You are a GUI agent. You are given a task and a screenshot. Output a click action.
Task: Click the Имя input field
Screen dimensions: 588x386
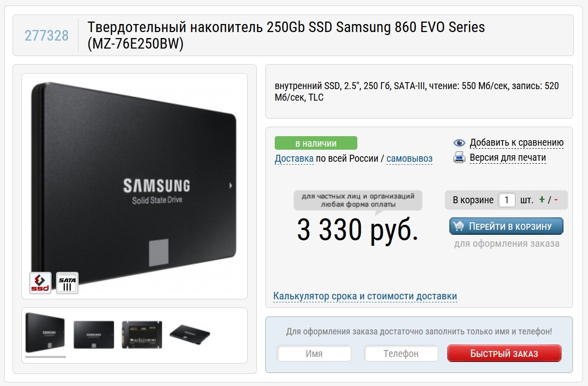pos(314,353)
